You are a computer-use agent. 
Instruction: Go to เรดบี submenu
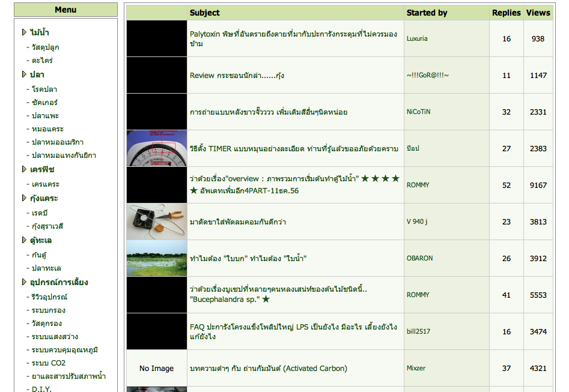40,213
